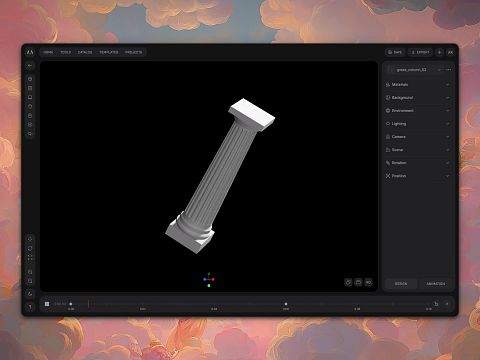Expand the Camera section
Viewport: 480px width, 360px height.
pos(418,137)
